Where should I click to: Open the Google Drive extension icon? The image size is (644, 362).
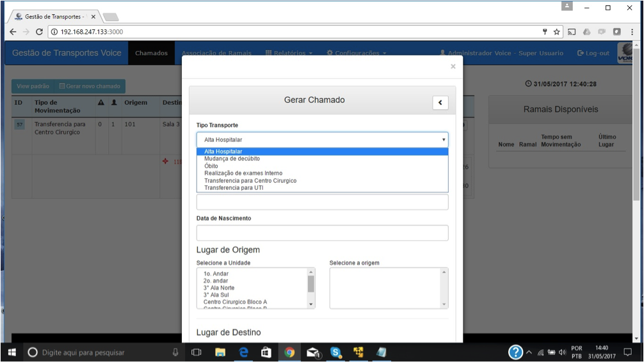(x=586, y=31)
